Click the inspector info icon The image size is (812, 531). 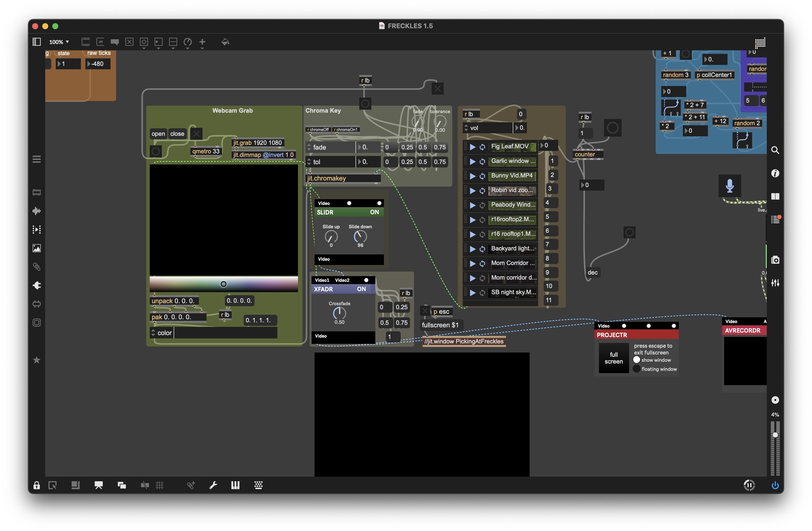coord(775,173)
